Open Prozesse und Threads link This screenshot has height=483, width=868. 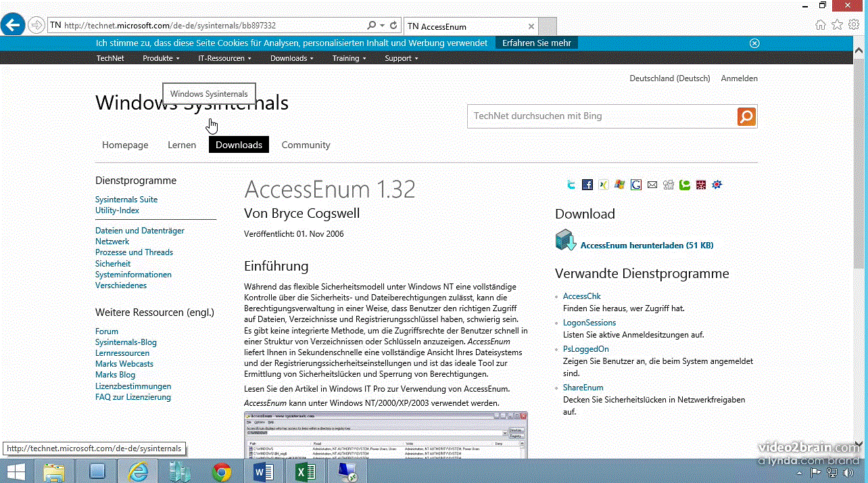coord(134,252)
